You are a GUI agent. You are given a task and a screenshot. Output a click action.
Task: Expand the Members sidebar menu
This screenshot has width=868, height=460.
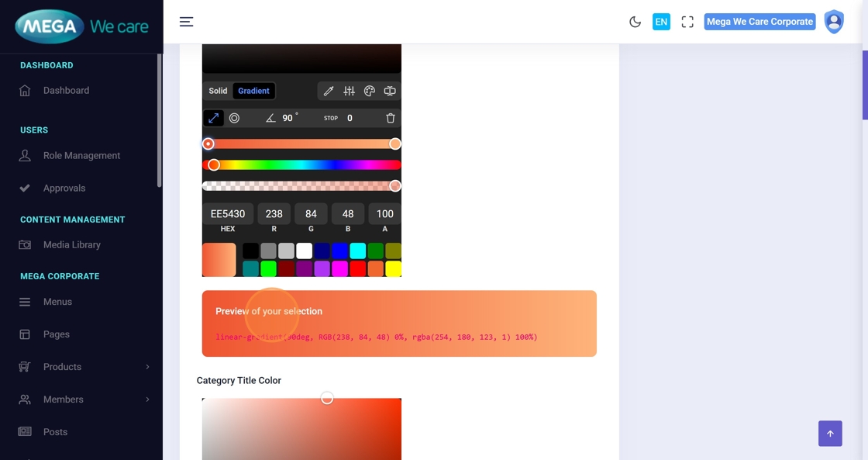(84, 399)
